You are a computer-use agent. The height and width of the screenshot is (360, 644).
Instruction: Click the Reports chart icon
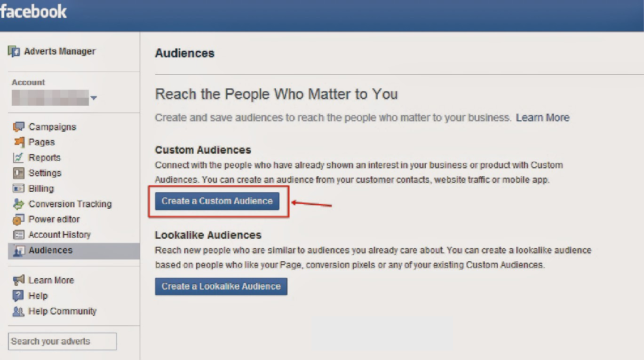(x=19, y=157)
